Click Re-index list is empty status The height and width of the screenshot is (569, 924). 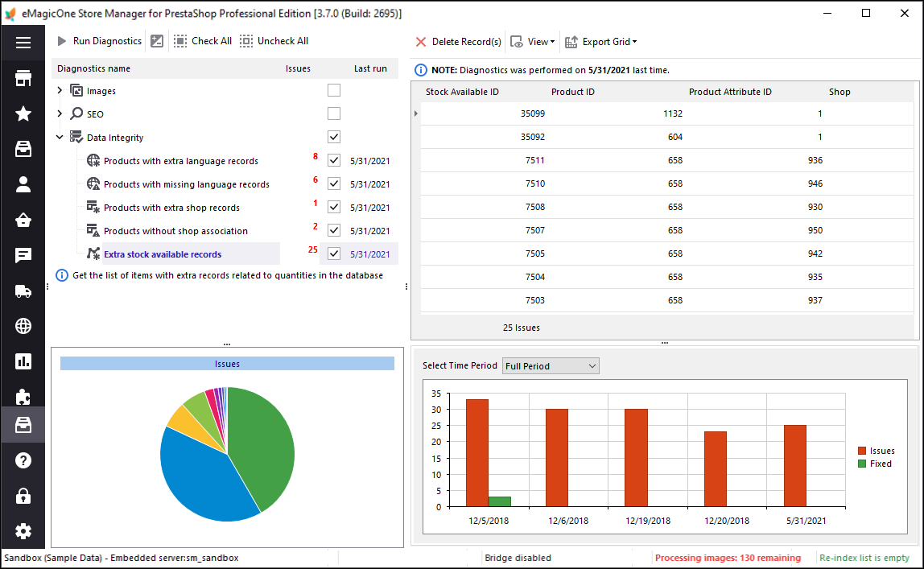(864, 558)
